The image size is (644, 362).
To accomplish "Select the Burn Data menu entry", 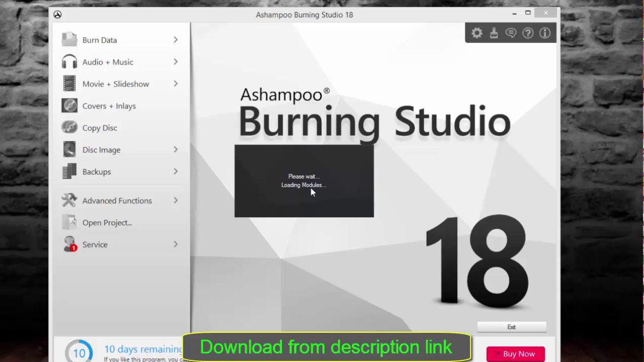I will pyautogui.click(x=121, y=40).
